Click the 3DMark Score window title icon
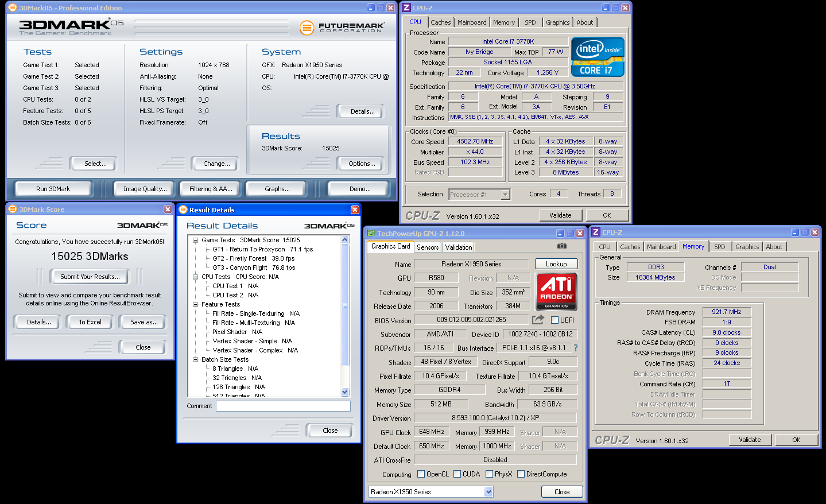 click(x=13, y=210)
